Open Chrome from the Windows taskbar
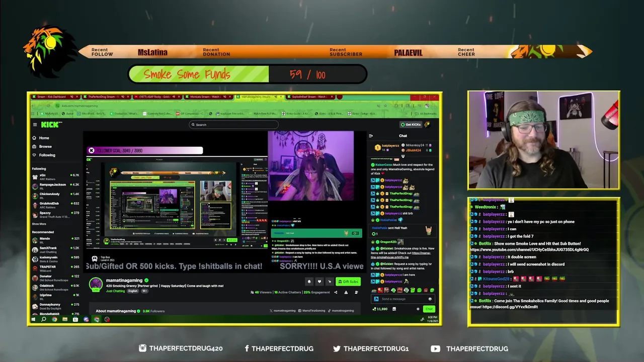Viewport: 644px width, 362px height. [54, 319]
